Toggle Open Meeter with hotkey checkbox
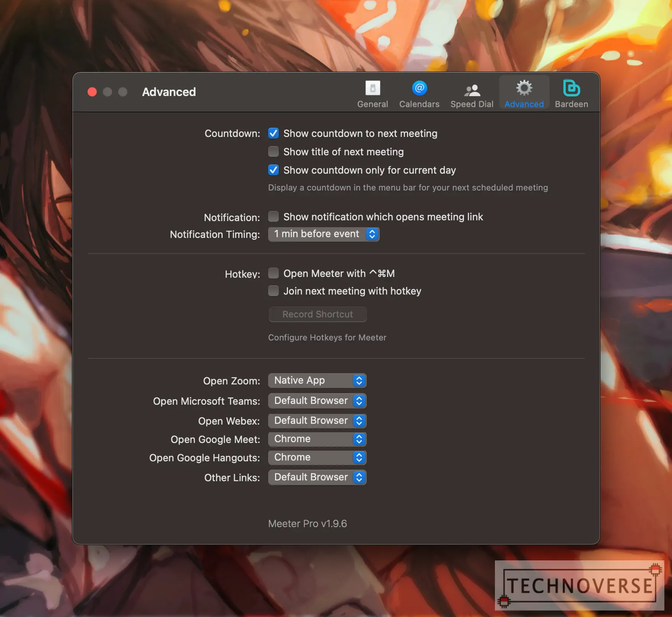 coord(273,273)
